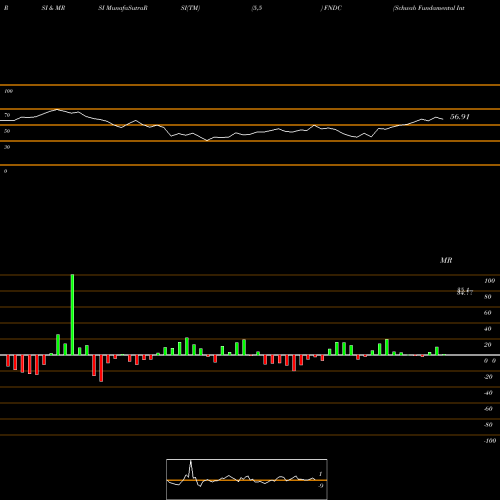Click the spike peak in mini overview chart

(191, 461)
